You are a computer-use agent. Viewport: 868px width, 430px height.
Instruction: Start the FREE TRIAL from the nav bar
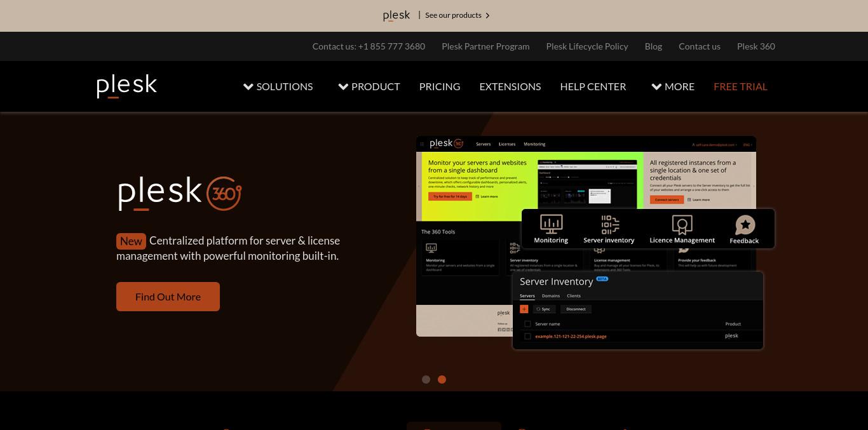pos(740,86)
